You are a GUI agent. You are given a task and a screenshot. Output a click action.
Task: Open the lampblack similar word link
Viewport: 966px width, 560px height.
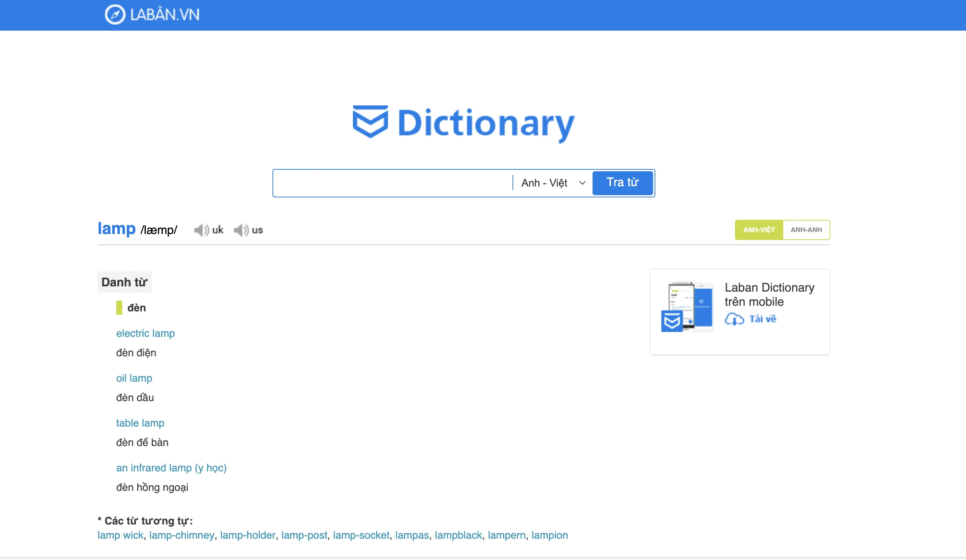click(x=458, y=535)
